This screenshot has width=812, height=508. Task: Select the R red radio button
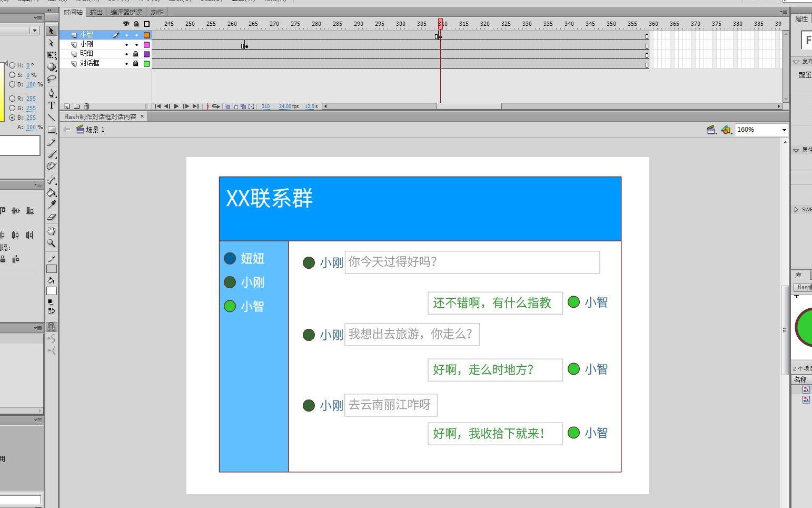[12, 99]
